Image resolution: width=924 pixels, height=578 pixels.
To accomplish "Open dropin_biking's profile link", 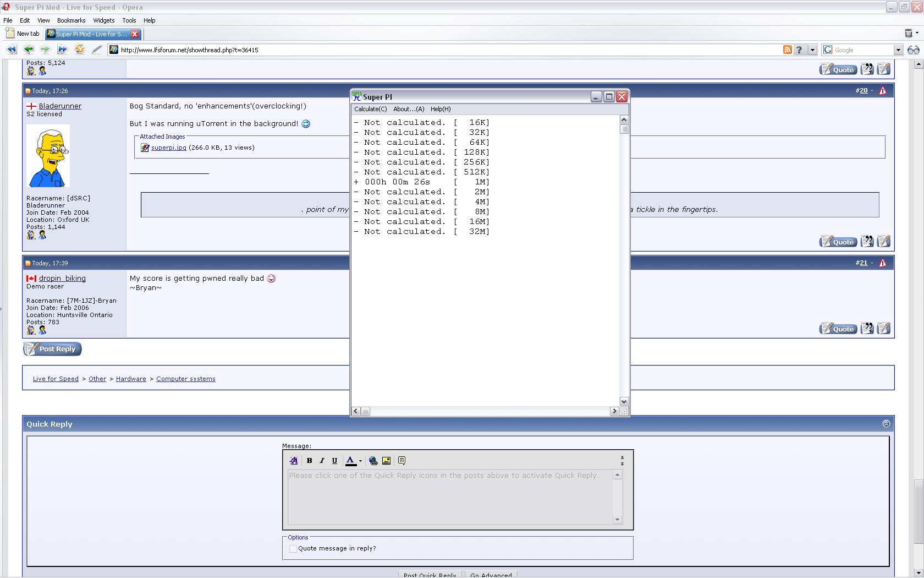I will (62, 278).
